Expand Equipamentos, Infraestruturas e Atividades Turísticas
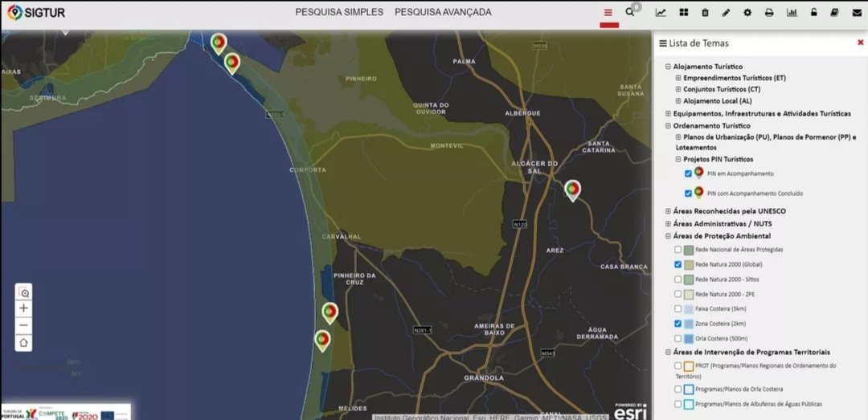868x420 pixels. 668,113
